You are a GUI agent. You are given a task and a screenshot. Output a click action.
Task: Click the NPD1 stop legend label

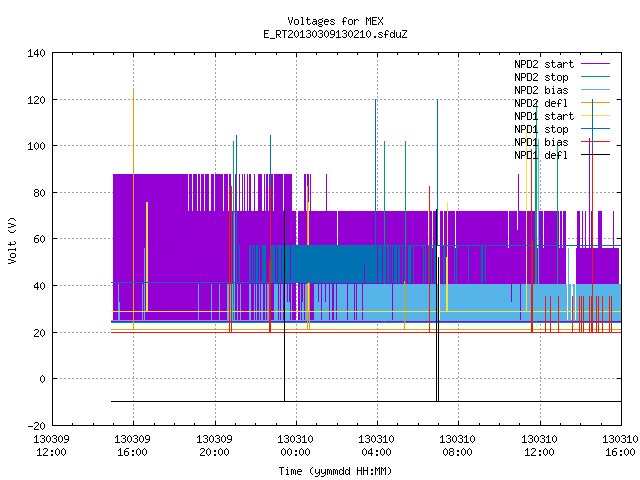tap(541, 129)
